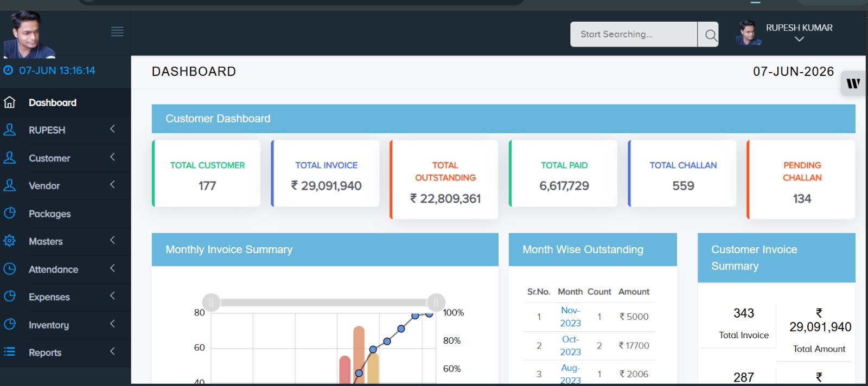Click the Amount column header
Viewport: 868px width, 386px height.
634,292
